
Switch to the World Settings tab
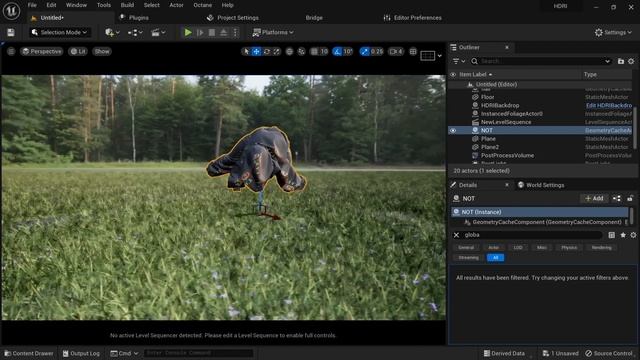(x=541, y=185)
